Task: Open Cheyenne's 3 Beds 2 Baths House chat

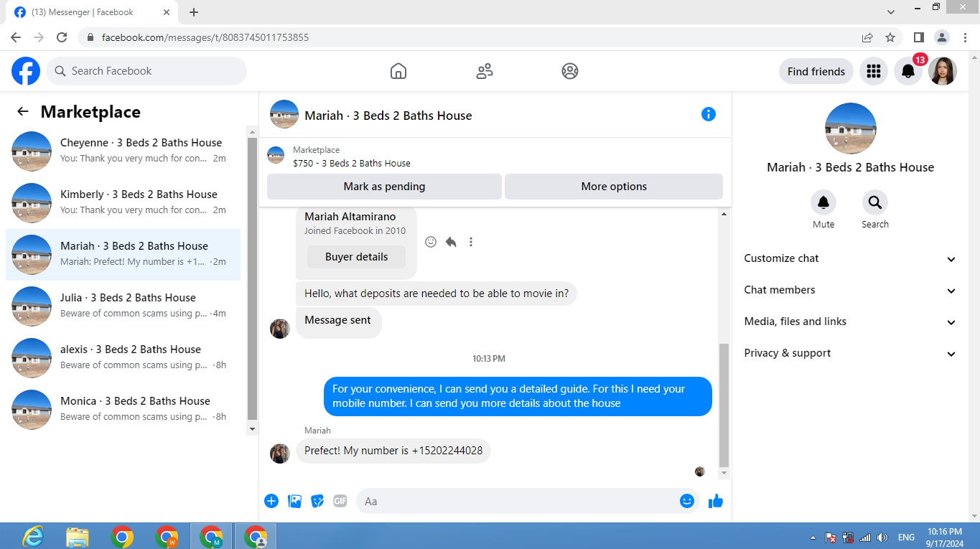Action: point(123,151)
